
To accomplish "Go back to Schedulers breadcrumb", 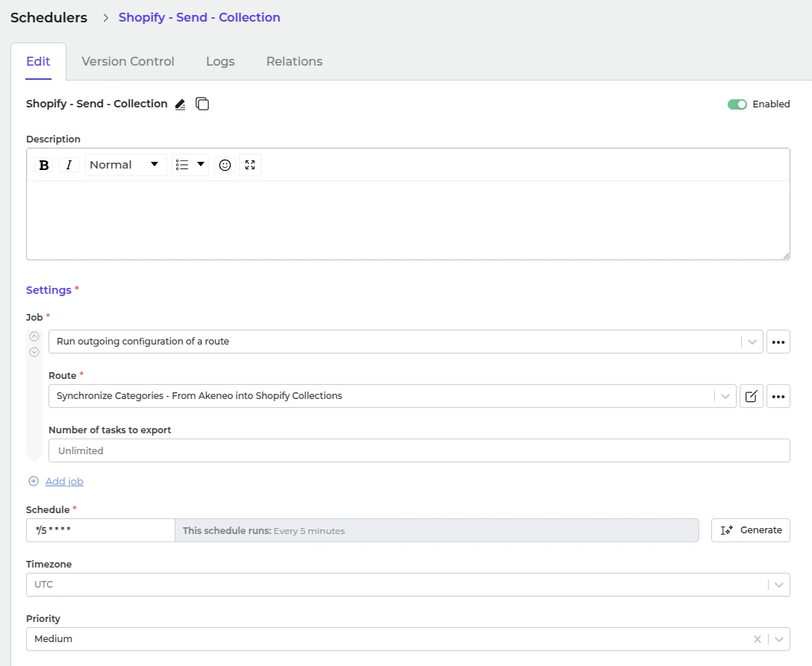I will 49,18.
